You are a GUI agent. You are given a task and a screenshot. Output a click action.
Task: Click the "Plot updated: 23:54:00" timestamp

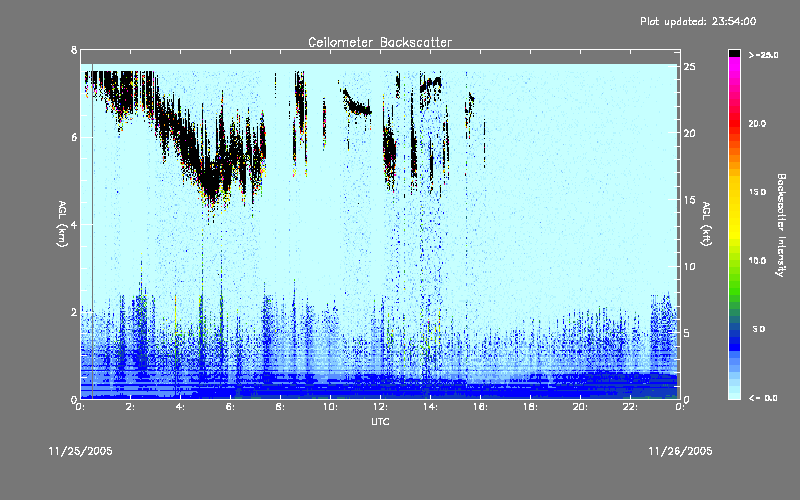tap(698, 21)
